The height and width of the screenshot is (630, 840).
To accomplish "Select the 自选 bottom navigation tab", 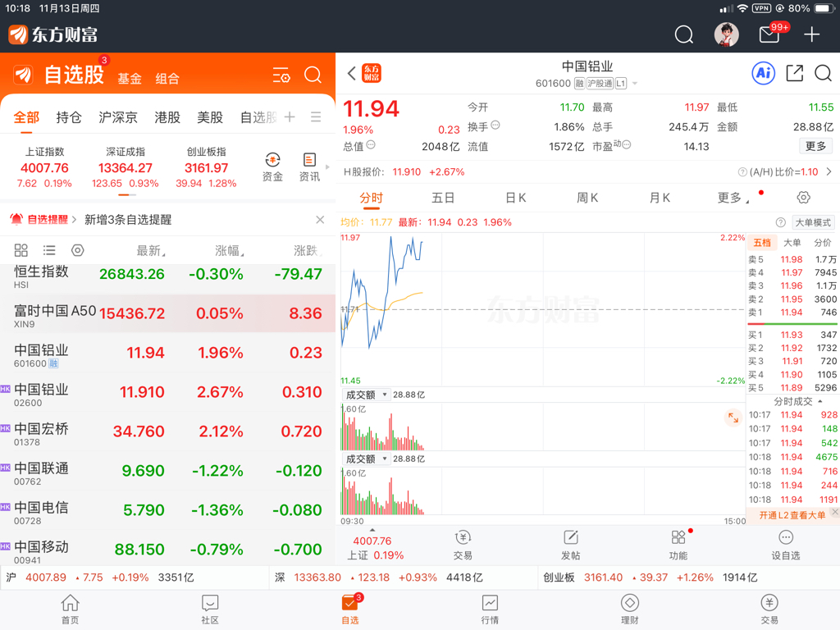I will point(350,609).
